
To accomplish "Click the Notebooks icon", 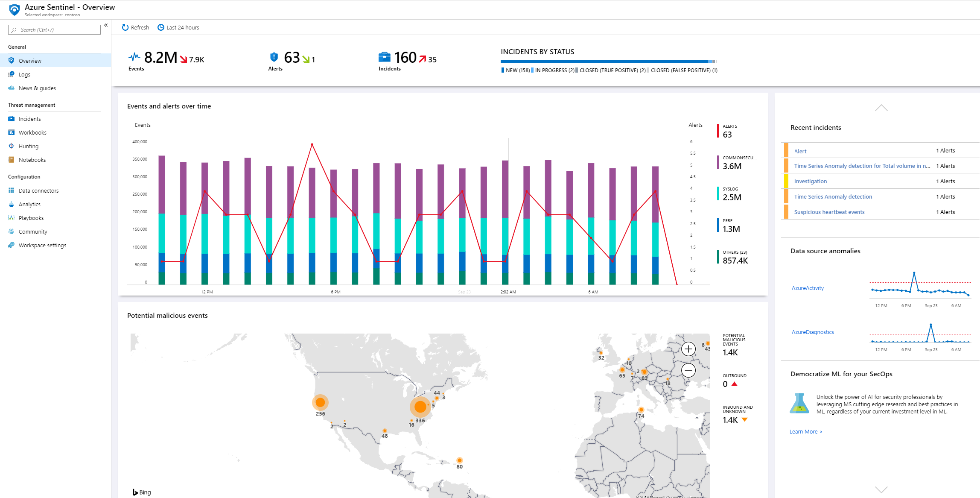I will point(12,160).
